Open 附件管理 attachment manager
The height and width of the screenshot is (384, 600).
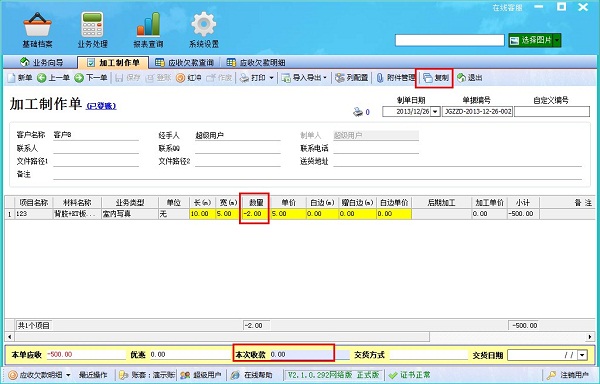[x=396, y=78]
